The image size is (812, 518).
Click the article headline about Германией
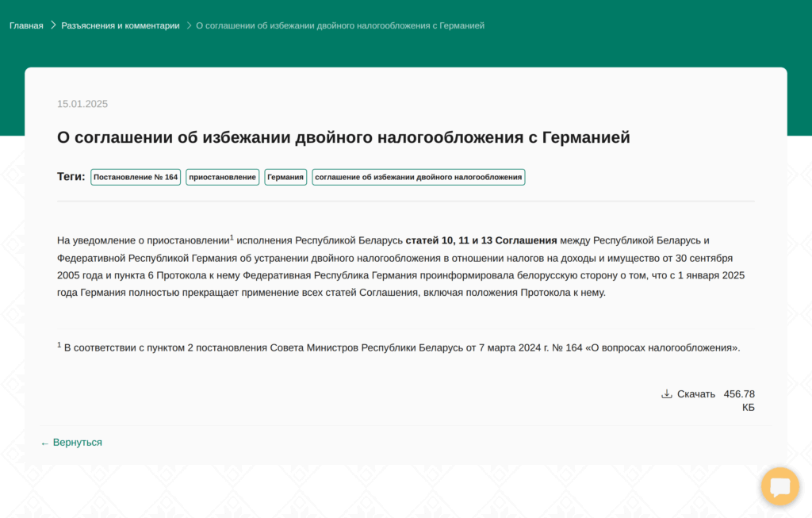click(x=343, y=137)
